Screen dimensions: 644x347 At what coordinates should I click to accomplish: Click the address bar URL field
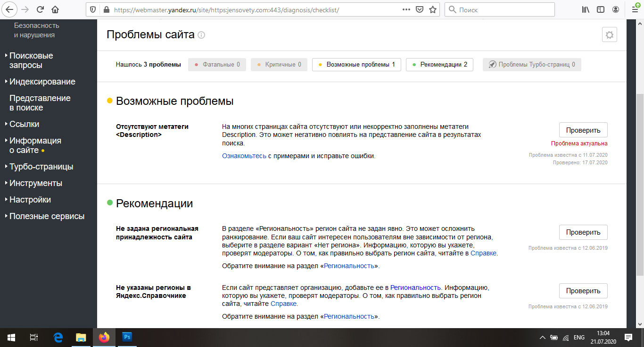255,9
